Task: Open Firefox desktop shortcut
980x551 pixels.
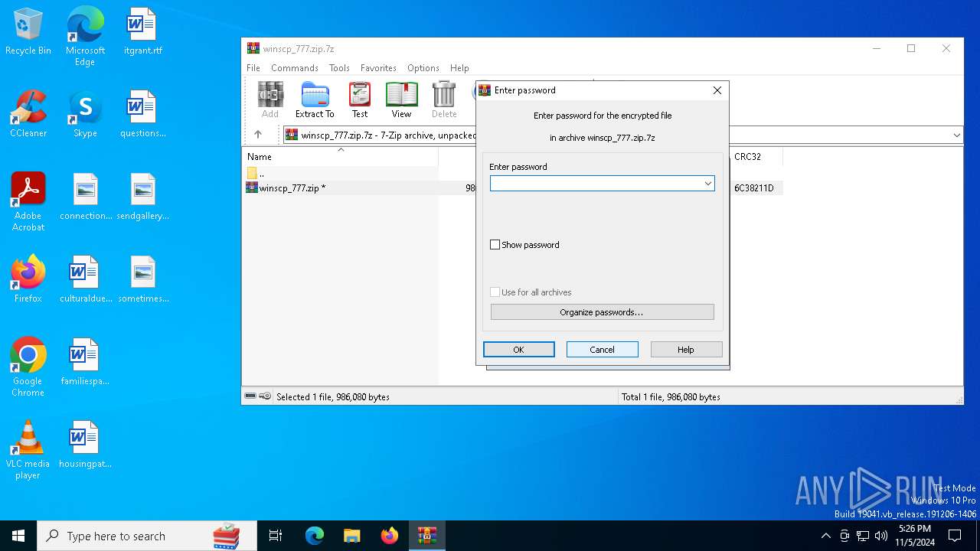Action: pos(28,280)
